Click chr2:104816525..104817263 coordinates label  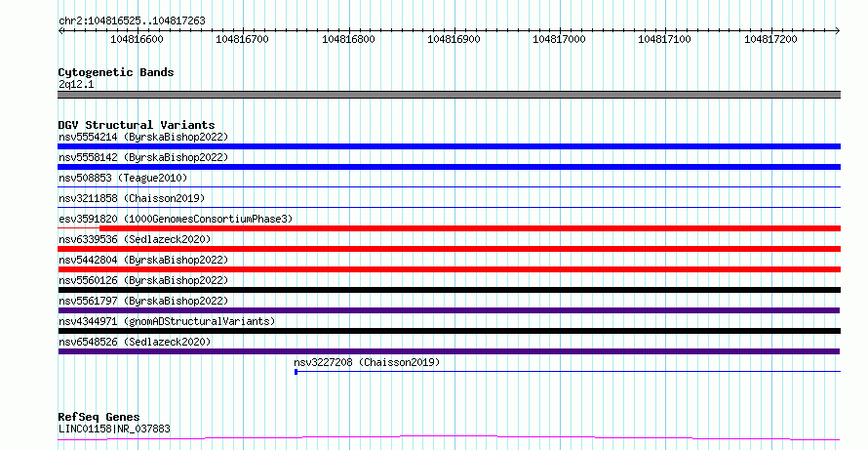[132, 20]
